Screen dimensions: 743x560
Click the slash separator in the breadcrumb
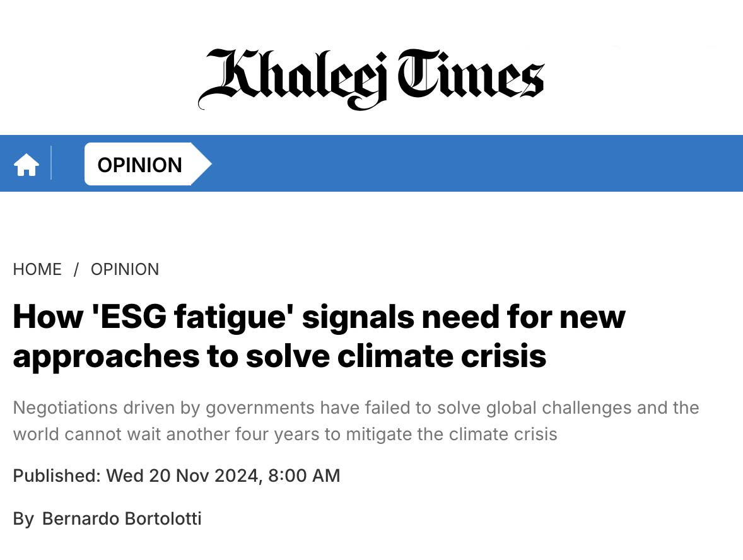coord(76,269)
